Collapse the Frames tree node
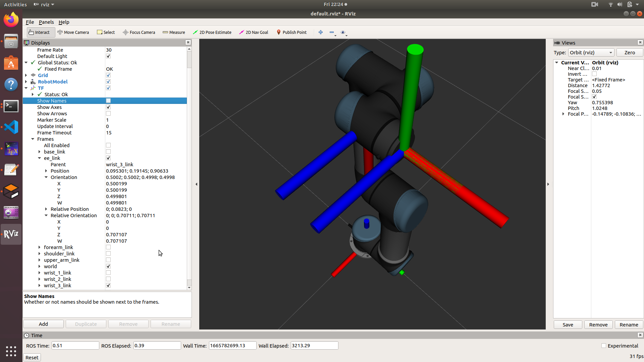The image size is (644, 362). pos(33,139)
